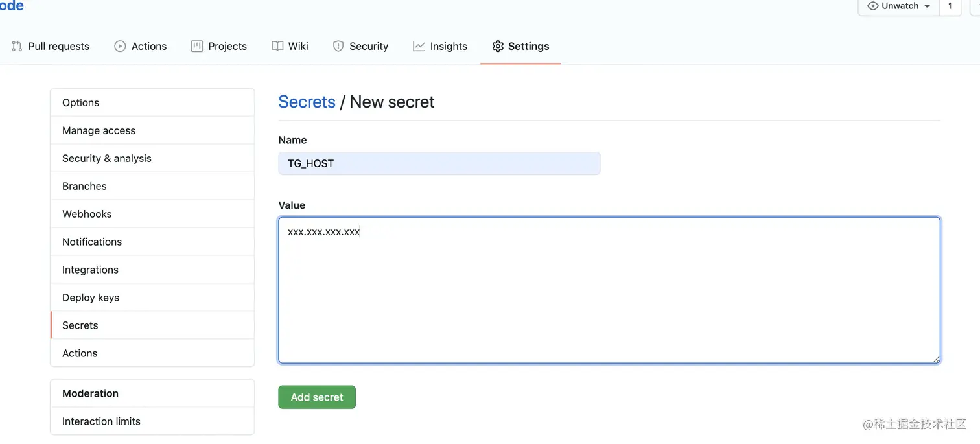Click inside the Value text area
980x444 pixels.
click(609, 290)
